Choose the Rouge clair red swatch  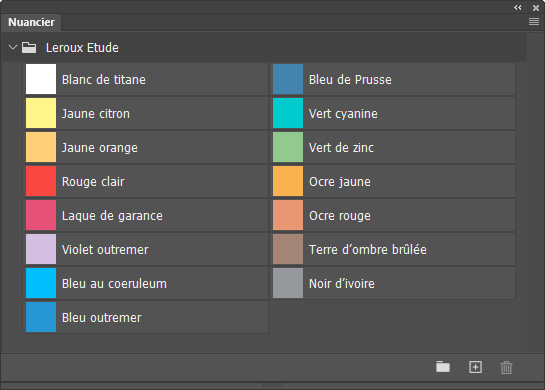coord(41,181)
